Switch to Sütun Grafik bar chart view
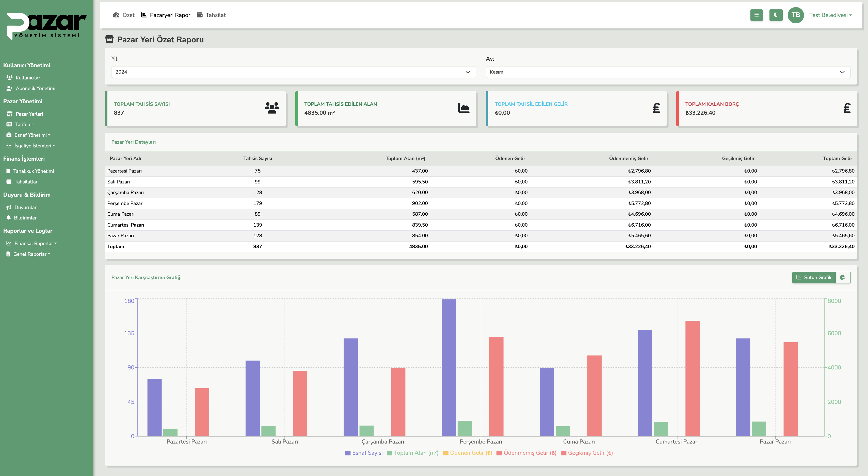The height and width of the screenshot is (476, 868). (813, 278)
